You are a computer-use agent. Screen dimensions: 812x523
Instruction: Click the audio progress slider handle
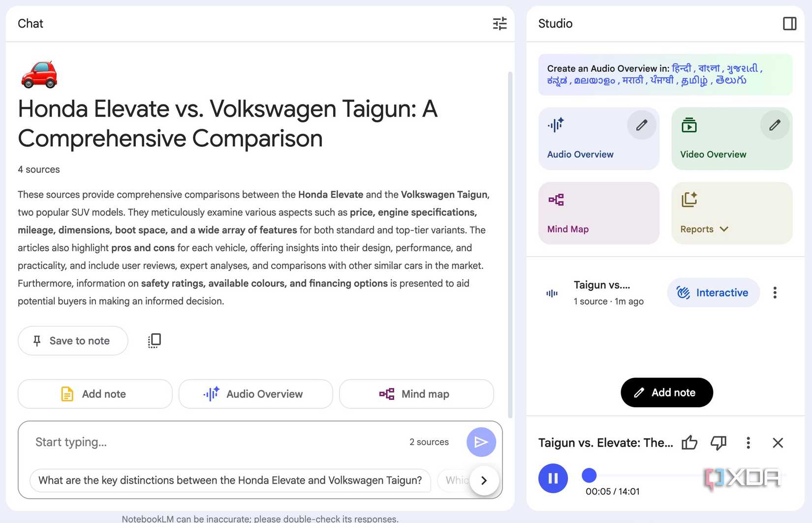click(x=589, y=475)
